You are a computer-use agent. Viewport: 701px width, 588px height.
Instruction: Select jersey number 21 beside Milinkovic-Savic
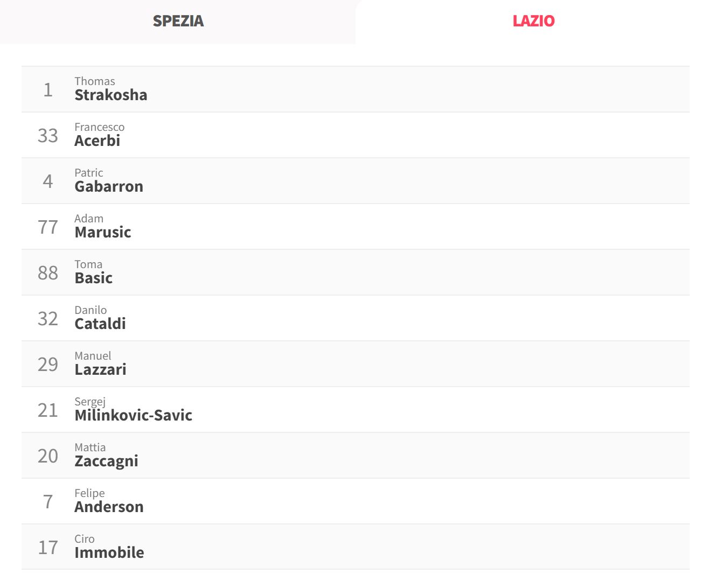(48, 410)
